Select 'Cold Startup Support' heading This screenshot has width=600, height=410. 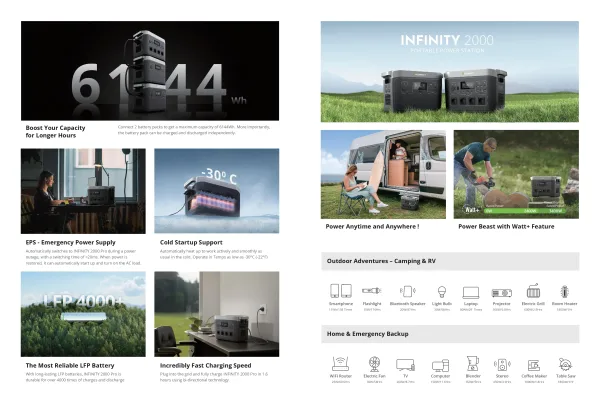191,242
